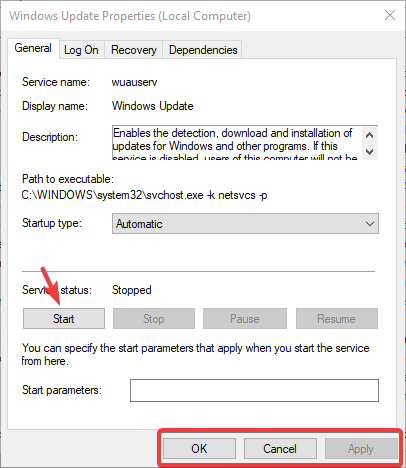Screen dimensions: 406x468
Task: Click the Apply button
Action: 361,448
